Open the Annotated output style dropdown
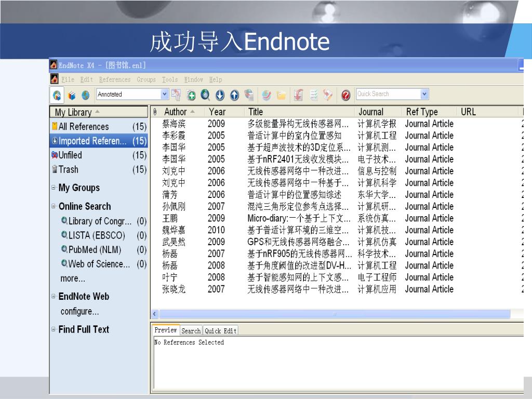 point(165,94)
